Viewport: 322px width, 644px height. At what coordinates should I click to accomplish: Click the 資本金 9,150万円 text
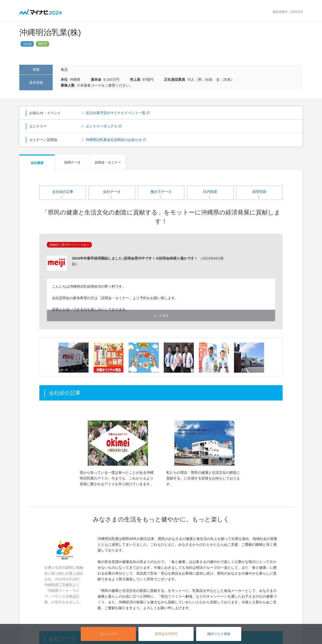[105, 79]
